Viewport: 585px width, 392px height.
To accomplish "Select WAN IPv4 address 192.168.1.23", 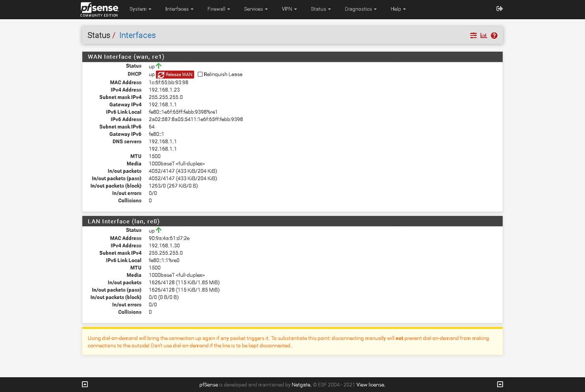I will coord(164,90).
